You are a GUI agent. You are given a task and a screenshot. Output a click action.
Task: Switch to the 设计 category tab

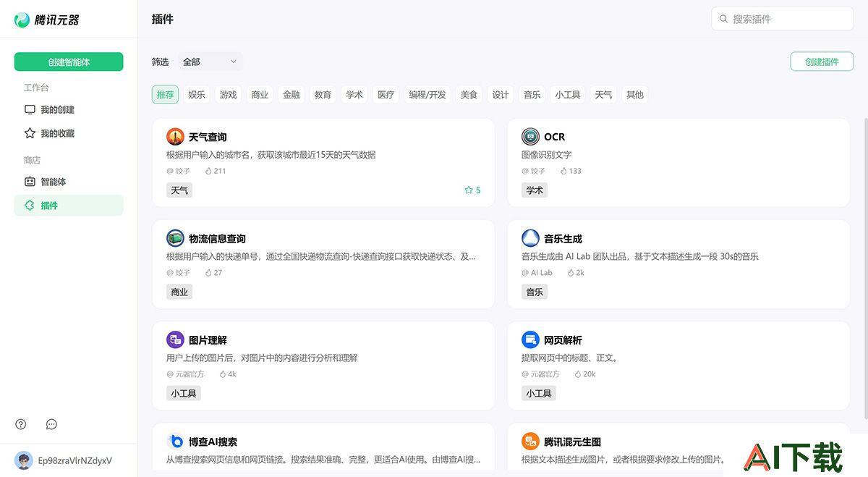[501, 95]
